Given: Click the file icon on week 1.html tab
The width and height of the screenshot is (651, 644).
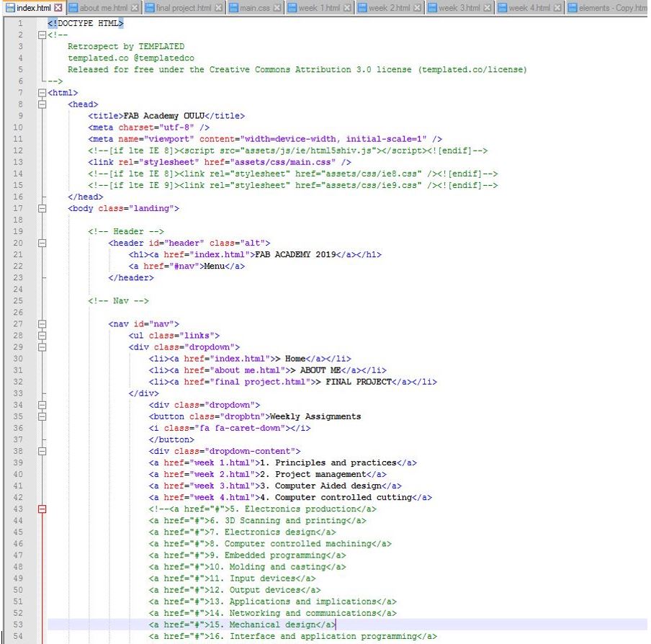Looking at the screenshot, I should [x=292, y=7].
